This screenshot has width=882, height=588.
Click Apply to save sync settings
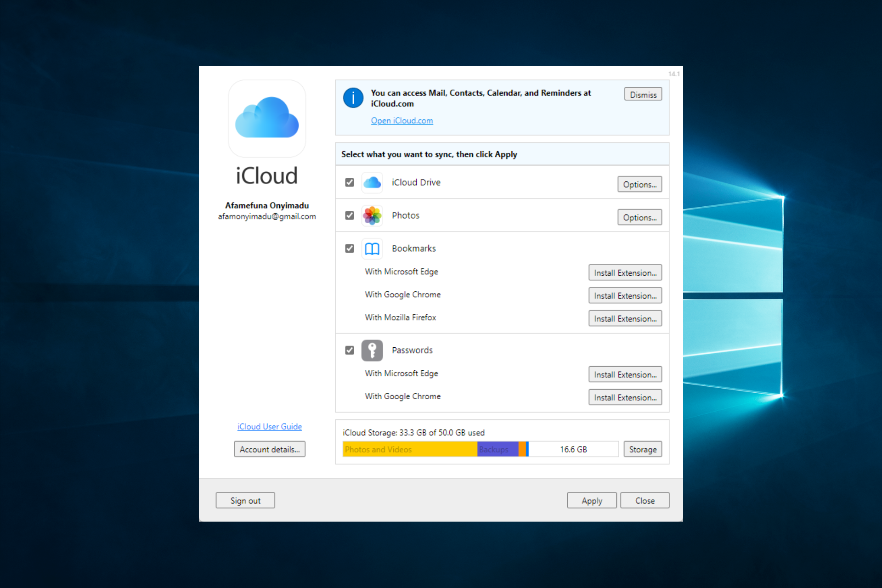pos(592,500)
